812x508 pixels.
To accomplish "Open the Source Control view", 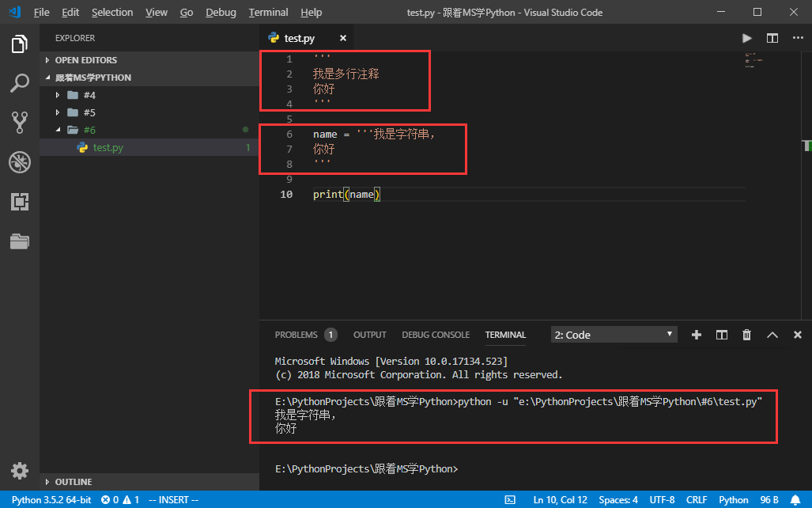I will pyautogui.click(x=20, y=122).
